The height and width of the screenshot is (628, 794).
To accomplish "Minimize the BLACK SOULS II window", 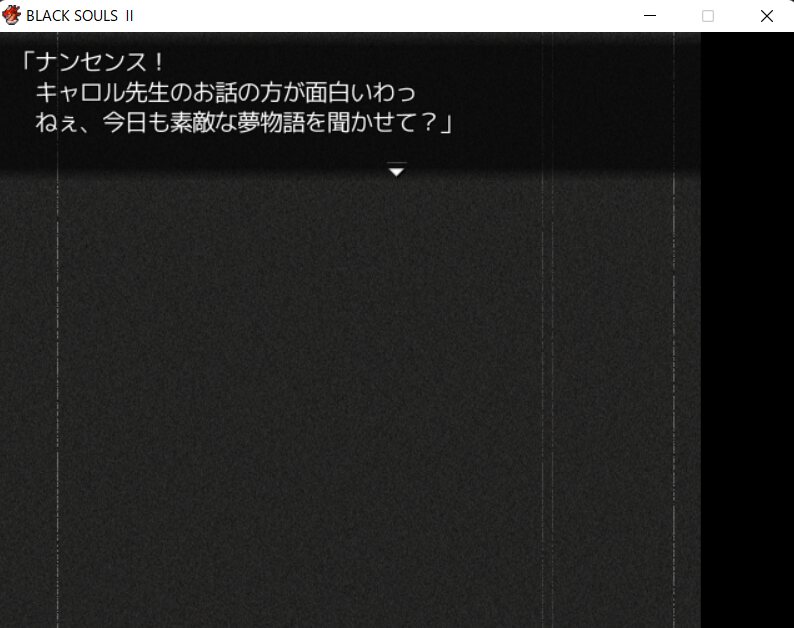I will click(x=650, y=16).
